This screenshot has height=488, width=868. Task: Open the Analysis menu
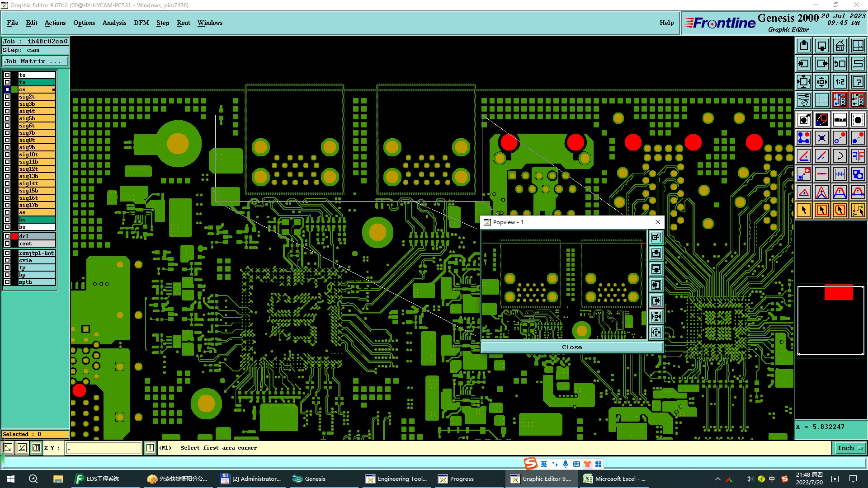coord(114,23)
